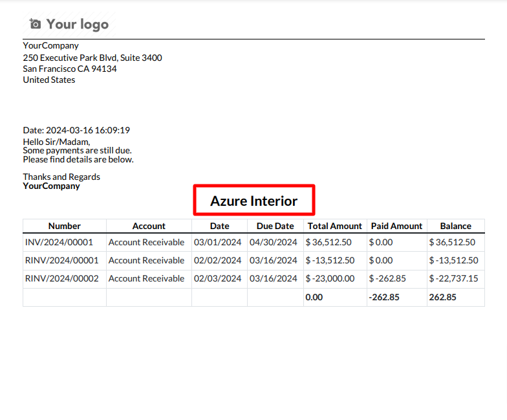Click 'Please find details are below.' line
The width and height of the screenshot is (507, 420).
click(78, 159)
